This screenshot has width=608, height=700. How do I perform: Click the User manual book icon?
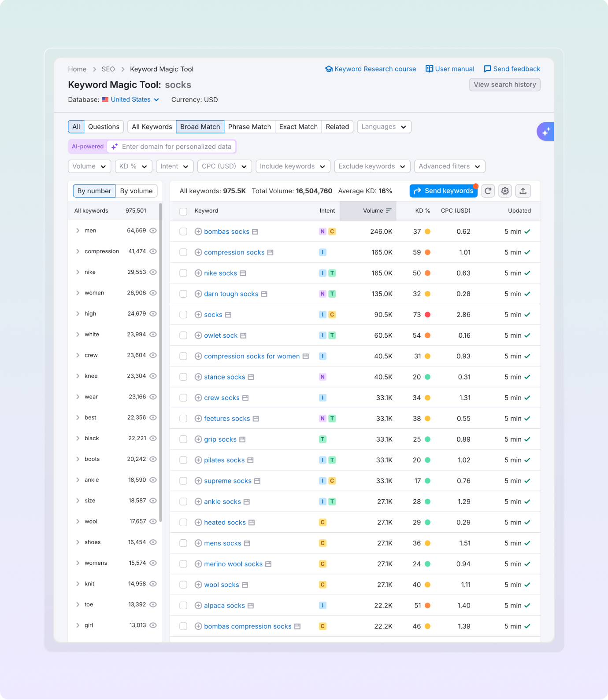(x=429, y=69)
